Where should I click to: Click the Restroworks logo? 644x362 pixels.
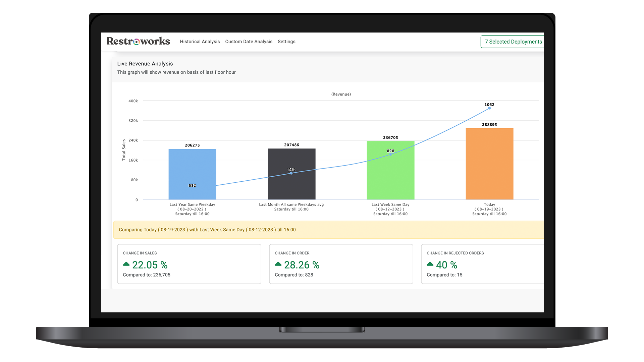point(138,41)
